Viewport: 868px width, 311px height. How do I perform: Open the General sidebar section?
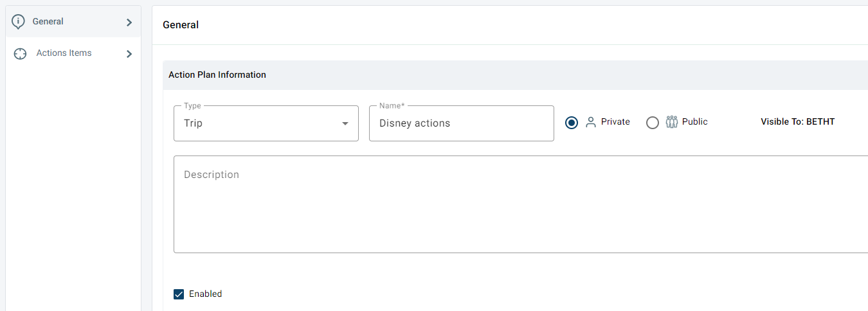coord(73,22)
